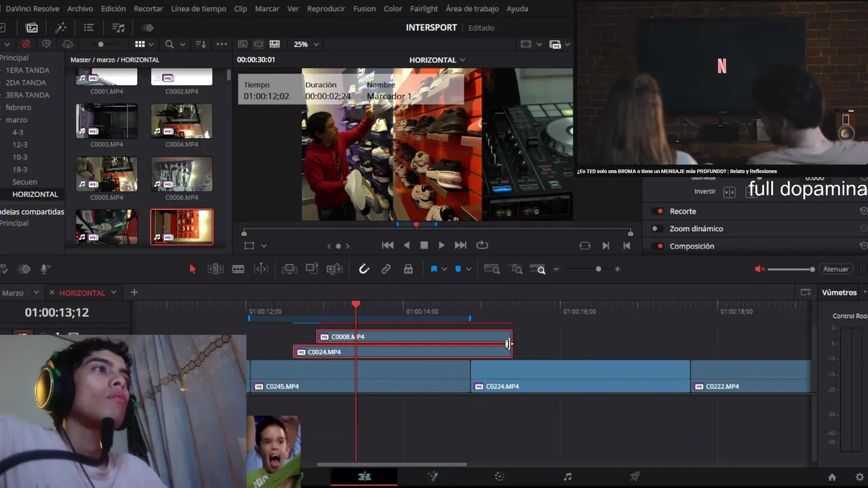
Task: Toggle the position lock
Action: pyautogui.click(x=408, y=269)
